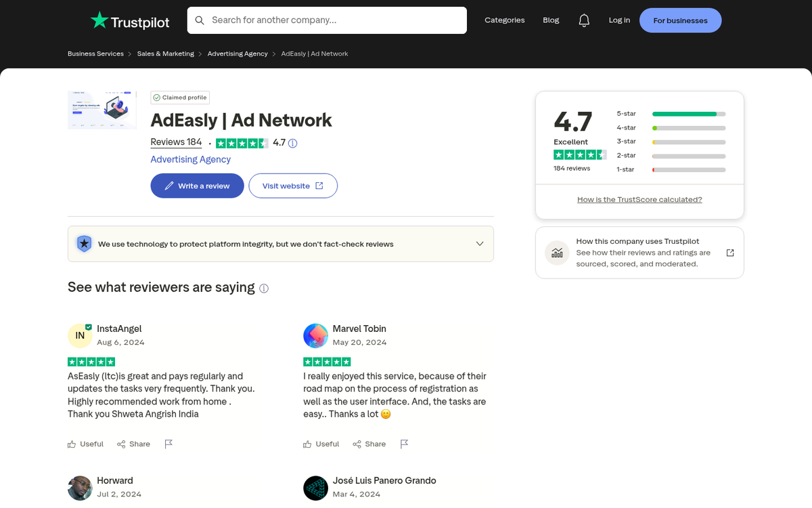Viewport: 812px width, 508px height.
Task: Click the For businesses button
Action: pyautogui.click(x=680, y=20)
